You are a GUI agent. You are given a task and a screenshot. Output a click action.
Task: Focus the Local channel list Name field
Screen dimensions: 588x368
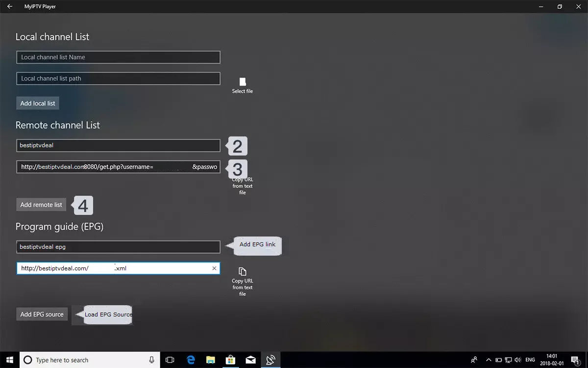pos(118,57)
